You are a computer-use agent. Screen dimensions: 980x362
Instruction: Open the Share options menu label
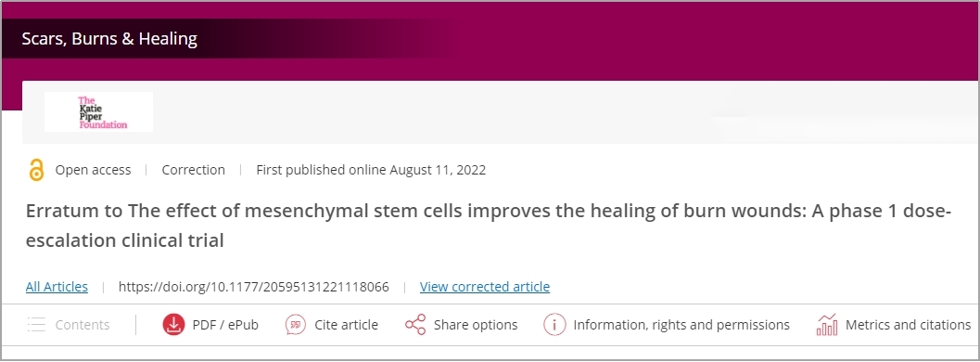tap(476, 325)
